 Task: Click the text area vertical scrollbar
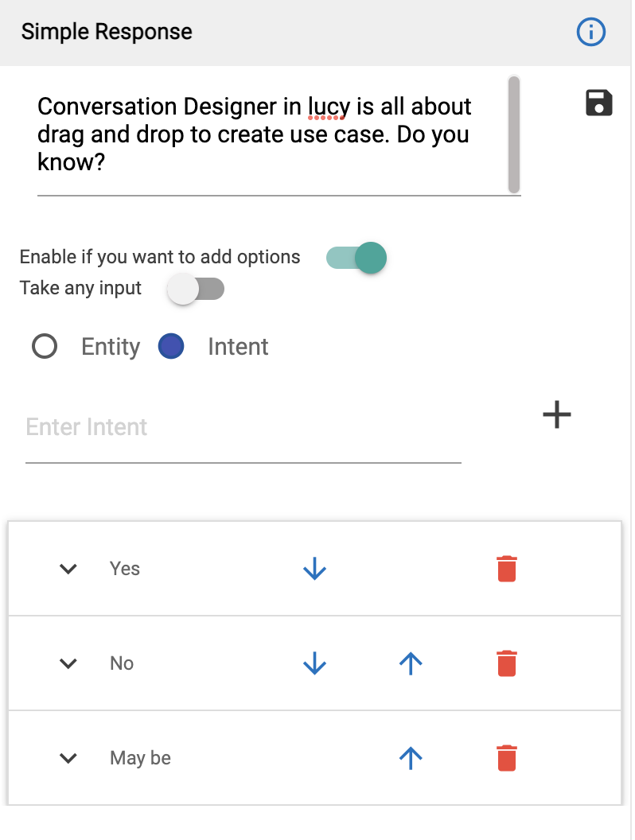tap(514, 134)
